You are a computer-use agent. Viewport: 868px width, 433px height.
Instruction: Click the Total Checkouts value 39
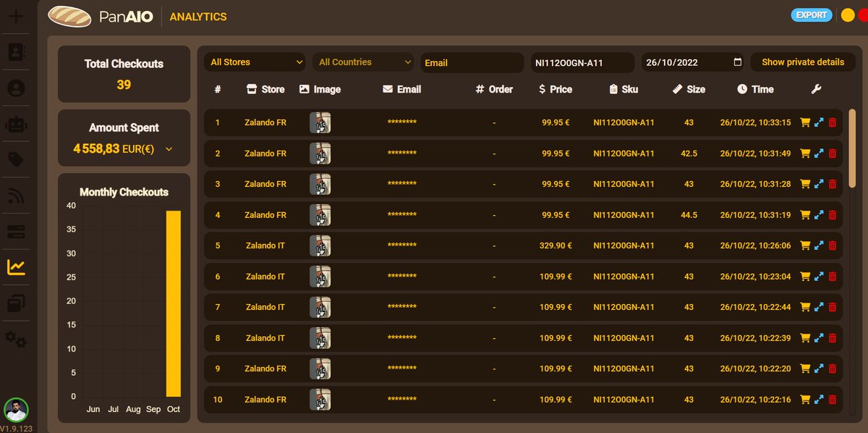click(x=124, y=85)
